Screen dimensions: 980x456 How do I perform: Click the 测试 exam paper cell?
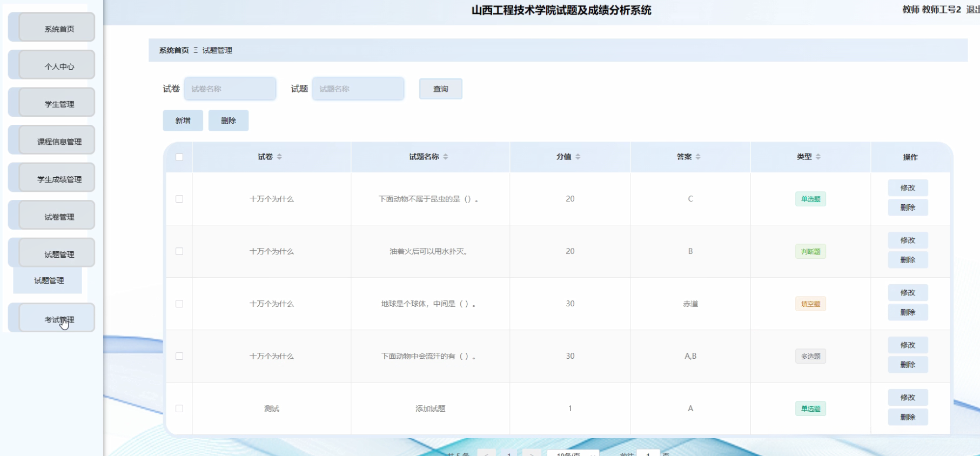click(x=272, y=408)
